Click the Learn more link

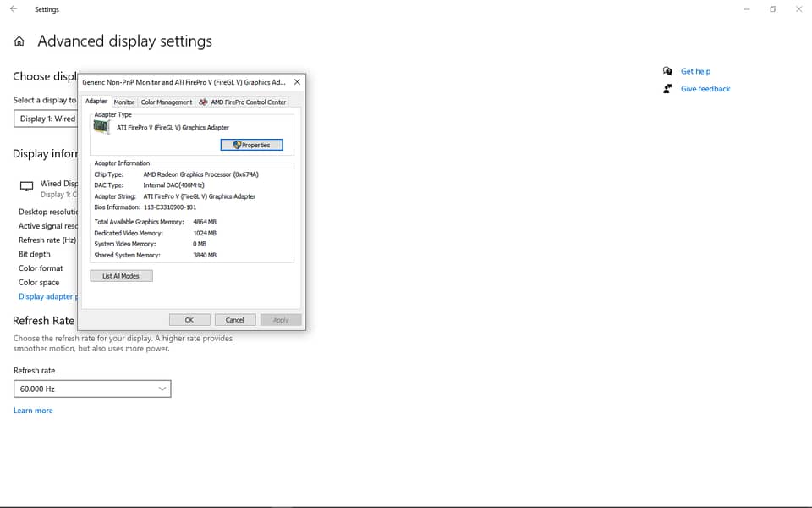coord(33,411)
